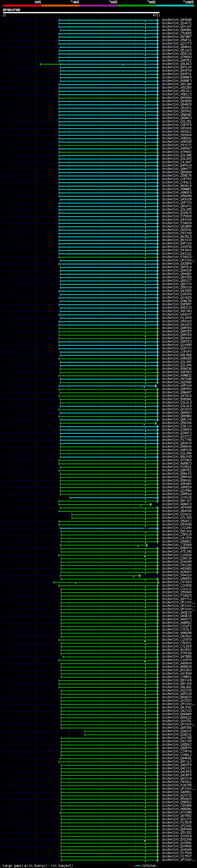Click the alignment bar for UniRef100_C0SUJ6
This screenshot has width=197, height=868.
click(x=114, y=498)
